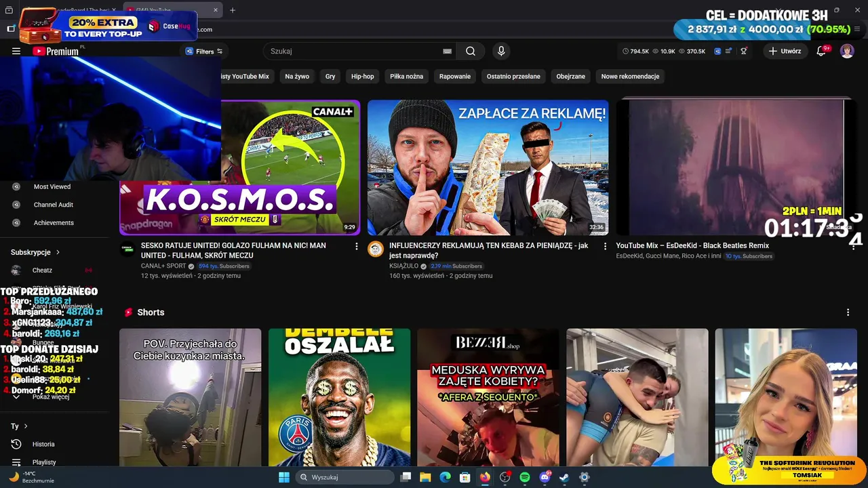Select the Na żywo filter chip
This screenshot has height=488, width=868.
coord(297,77)
